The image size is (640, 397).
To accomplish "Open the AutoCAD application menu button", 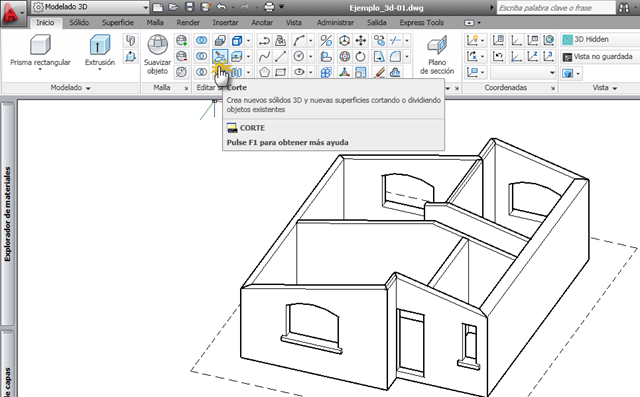I will tap(12, 12).
